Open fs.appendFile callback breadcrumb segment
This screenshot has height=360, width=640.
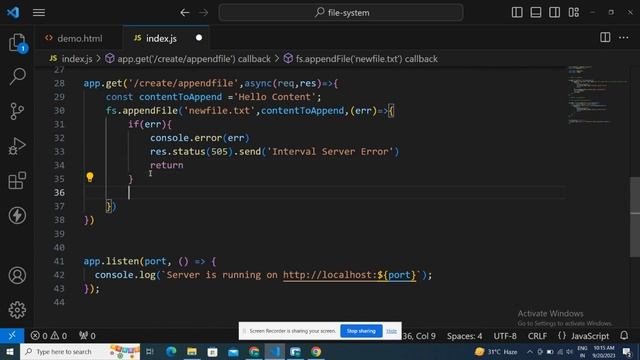[361, 59]
